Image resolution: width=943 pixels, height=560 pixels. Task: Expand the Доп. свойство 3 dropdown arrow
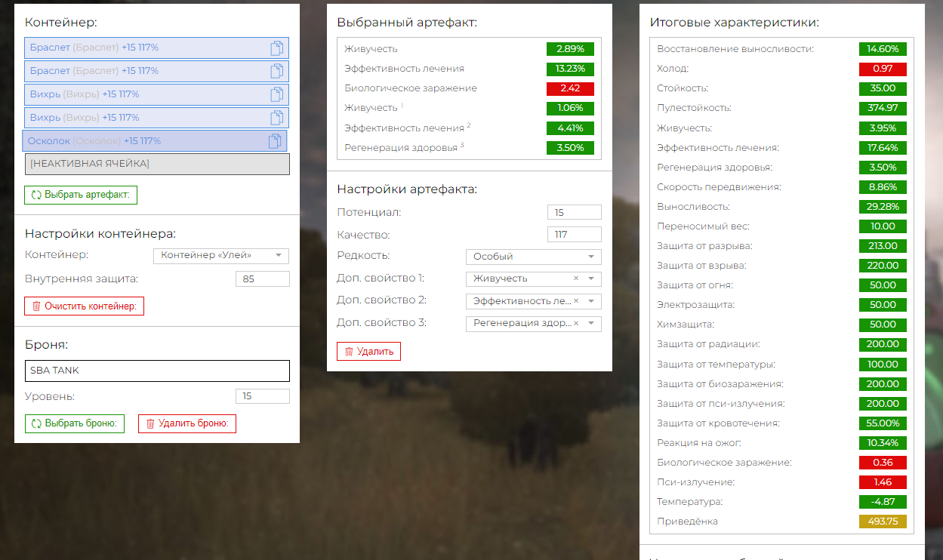click(590, 324)
